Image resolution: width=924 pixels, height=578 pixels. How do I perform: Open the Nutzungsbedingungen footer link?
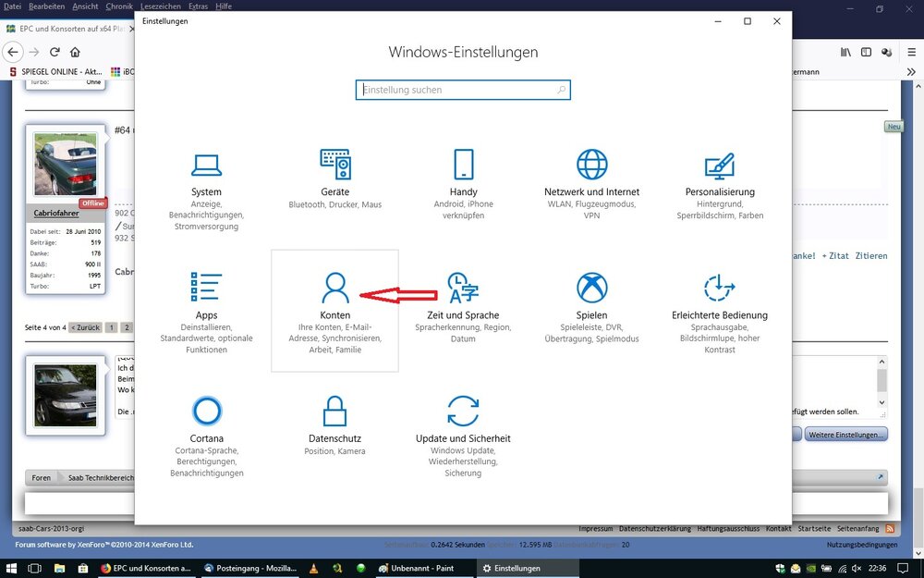(x=862, y=545)
